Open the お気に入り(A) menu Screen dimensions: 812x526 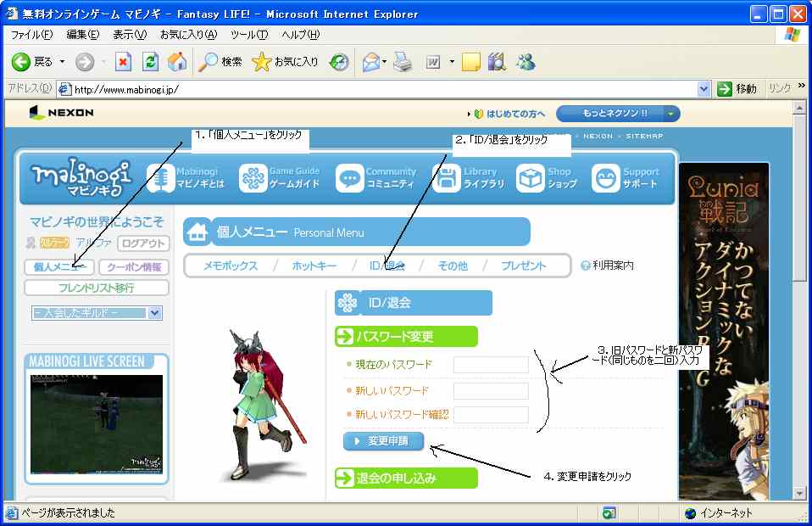(x=188, y=35)
